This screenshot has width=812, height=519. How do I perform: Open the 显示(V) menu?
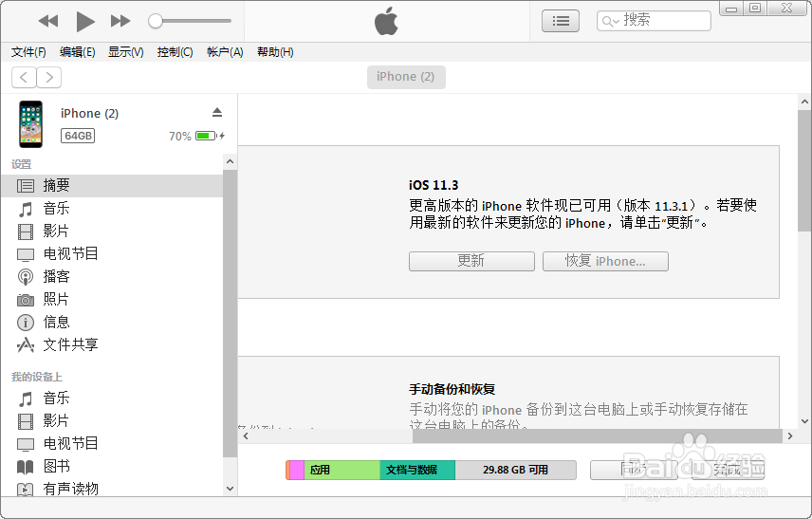pyautogui.click(x=125, y=52)
